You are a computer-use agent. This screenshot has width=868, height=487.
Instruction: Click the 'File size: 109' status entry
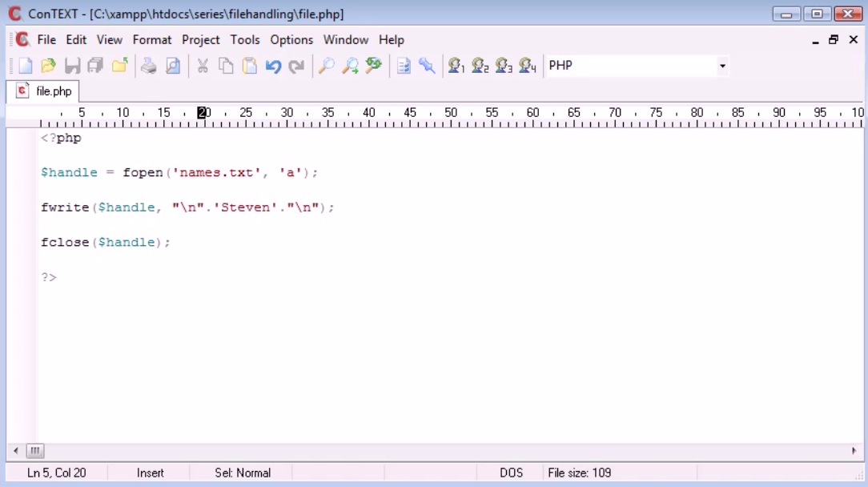579,473
